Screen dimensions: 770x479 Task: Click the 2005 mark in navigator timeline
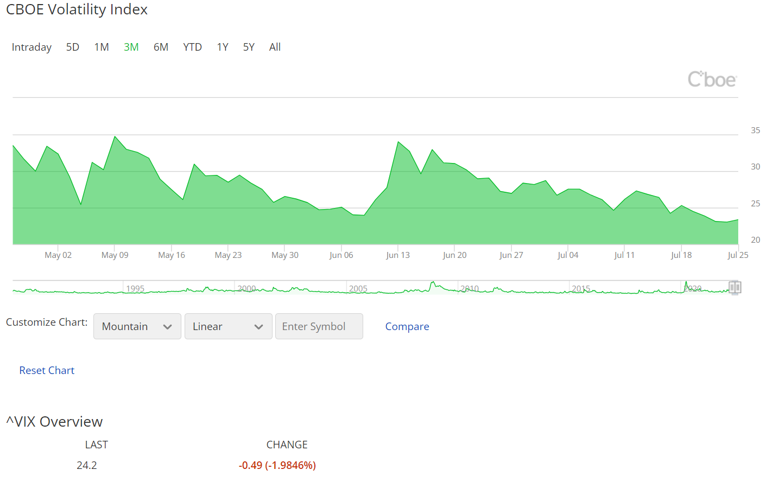pyautogui.click(x=358, y=288)
